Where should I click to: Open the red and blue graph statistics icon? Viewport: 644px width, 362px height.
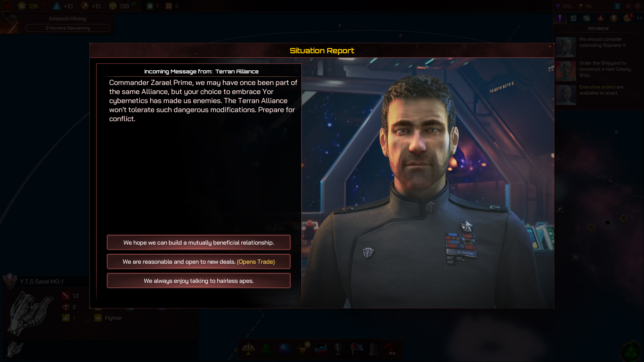(321, 349)
